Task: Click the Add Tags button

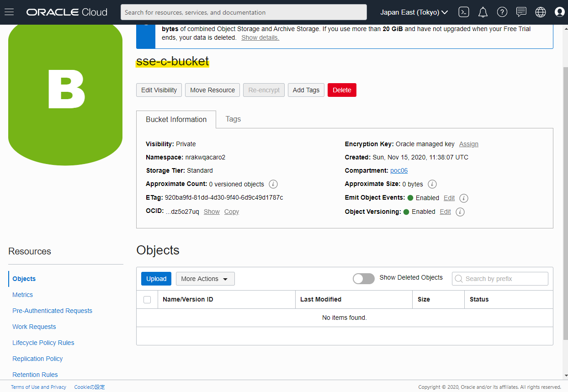Action: point(306,90)
